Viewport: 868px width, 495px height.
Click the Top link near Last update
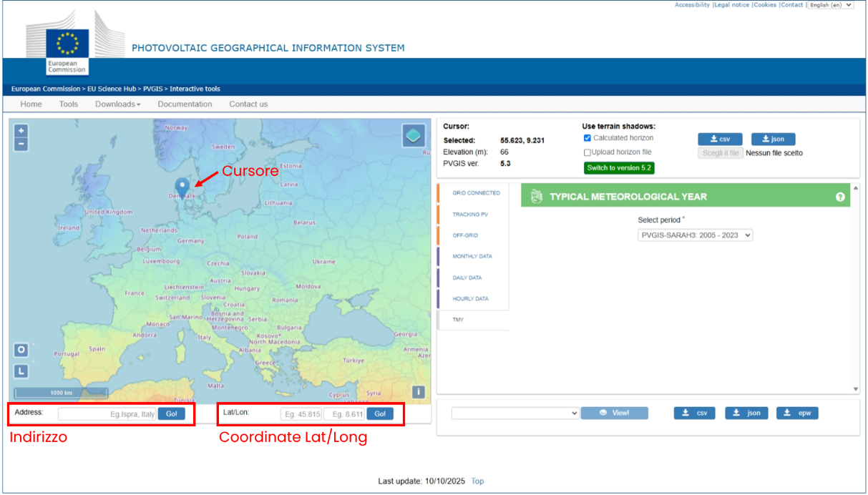pos(477,481)
